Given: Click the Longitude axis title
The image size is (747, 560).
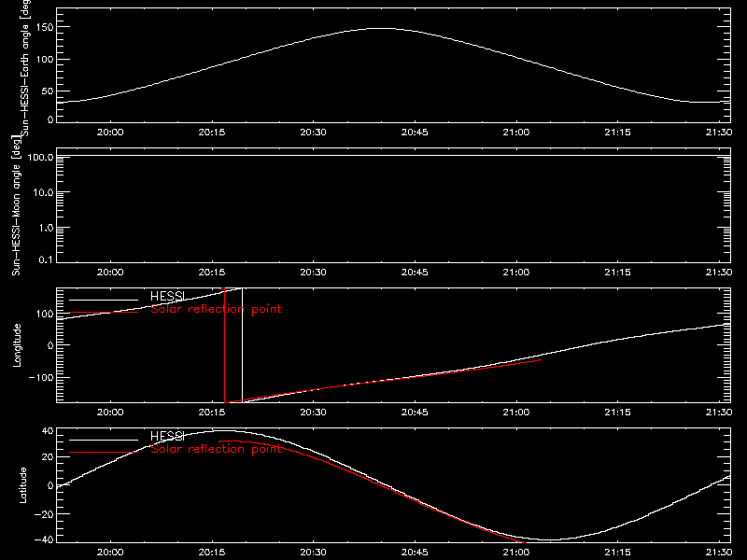Looking at the screenshot, I should (x=17, y=345).
